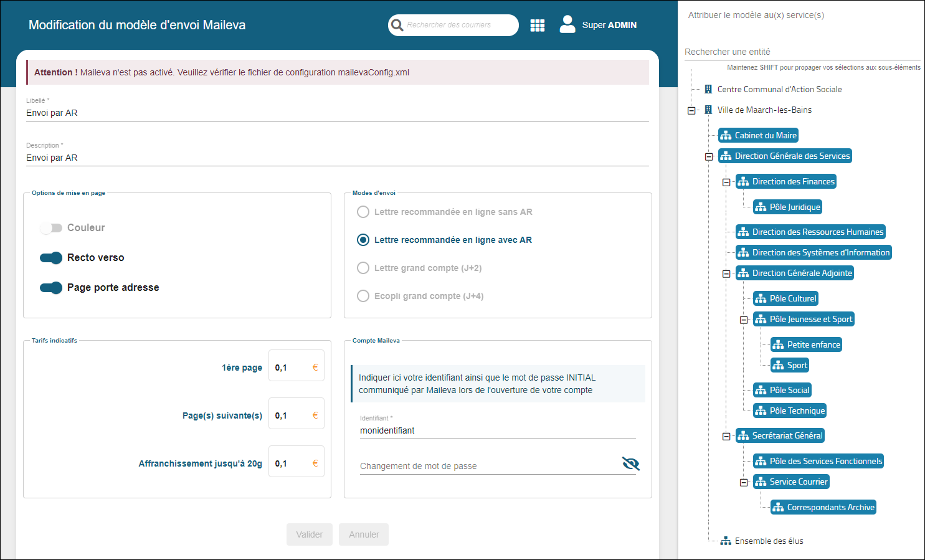This screenshot has height=560, width=925.
Task: Click the search magnifier icon
Action: click(397, 26)
